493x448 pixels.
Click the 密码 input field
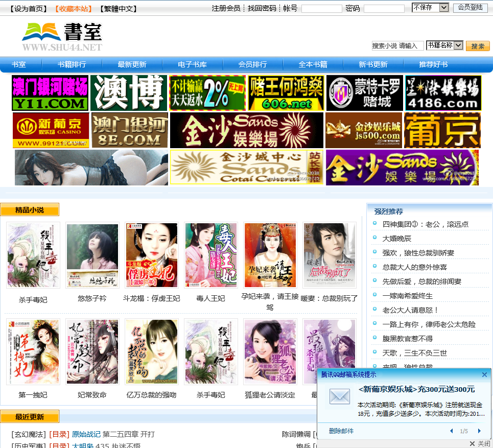[x=384, y=9]
